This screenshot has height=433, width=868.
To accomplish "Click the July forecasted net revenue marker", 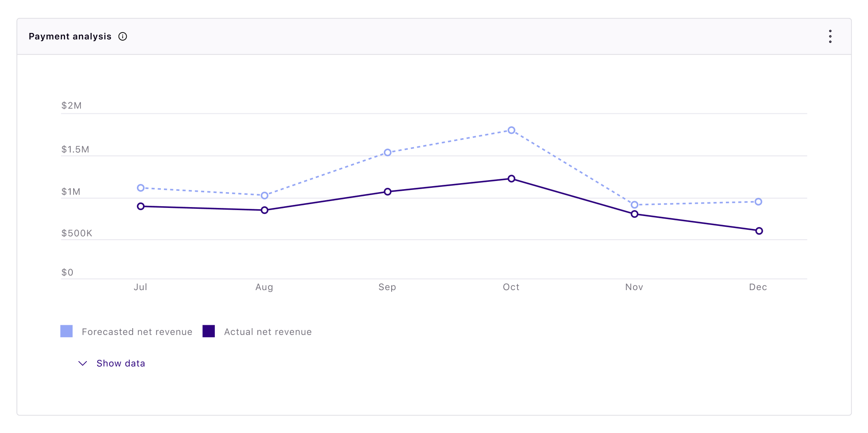I will [140, 188].
